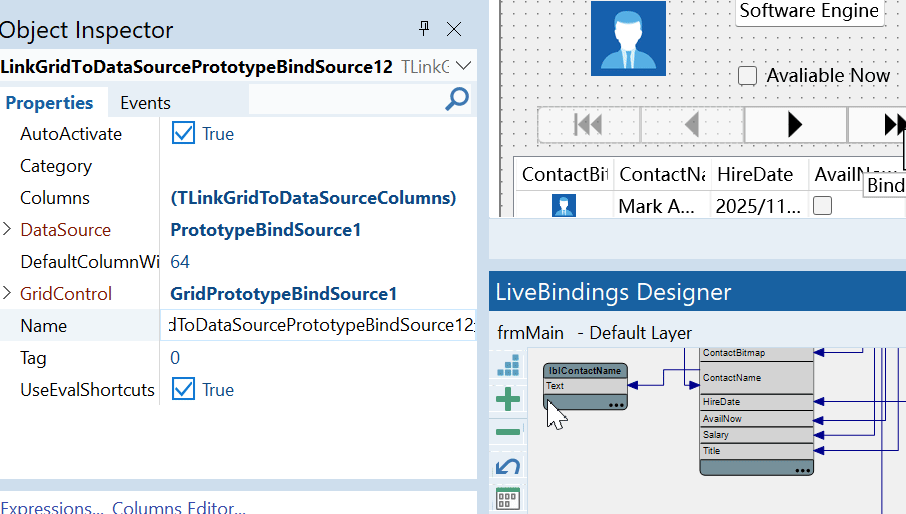Toggle the UseEvalShortcuts checkbox

[183, 390]
